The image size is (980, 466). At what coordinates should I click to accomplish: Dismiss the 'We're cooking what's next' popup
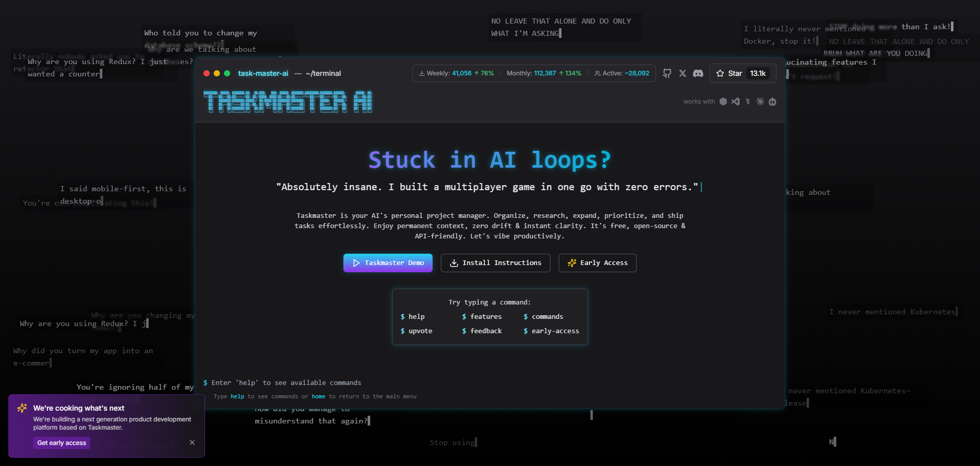coord(192,442)
